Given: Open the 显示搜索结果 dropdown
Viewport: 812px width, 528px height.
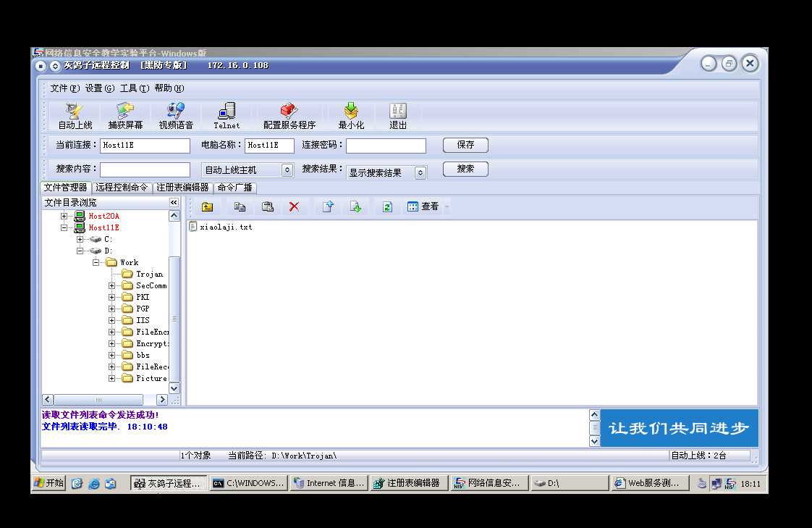Looking at the screenshot, I should (420, 172).
